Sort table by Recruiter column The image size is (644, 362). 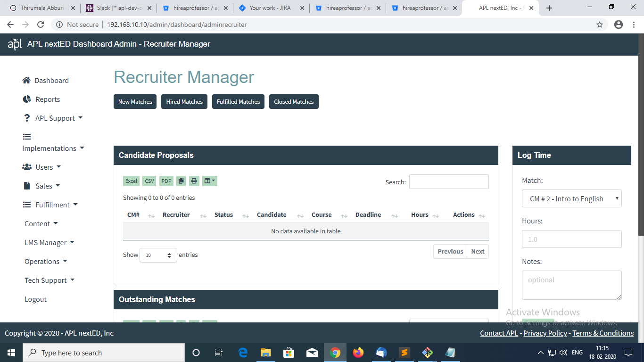point(176,215)
